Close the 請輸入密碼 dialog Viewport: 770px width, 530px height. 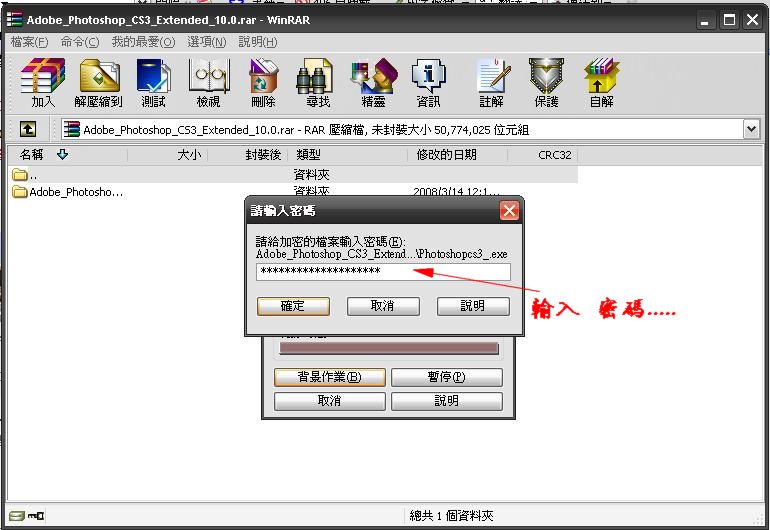[x=509, y=211]
